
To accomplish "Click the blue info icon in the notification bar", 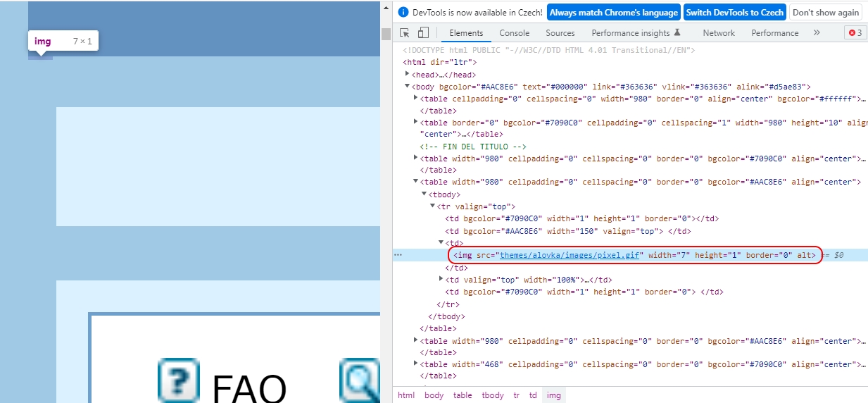I will pos(403,13).
